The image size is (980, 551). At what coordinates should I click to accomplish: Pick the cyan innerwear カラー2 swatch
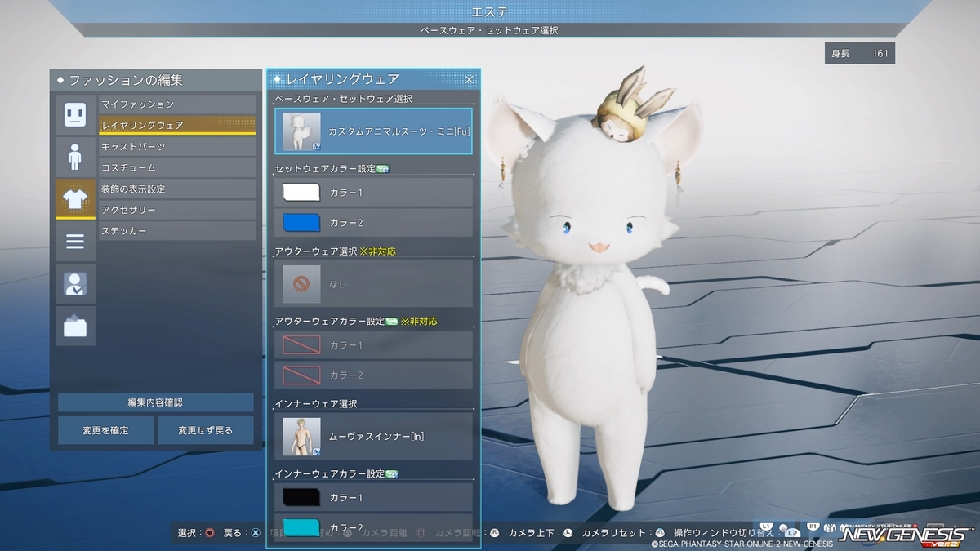301,527
